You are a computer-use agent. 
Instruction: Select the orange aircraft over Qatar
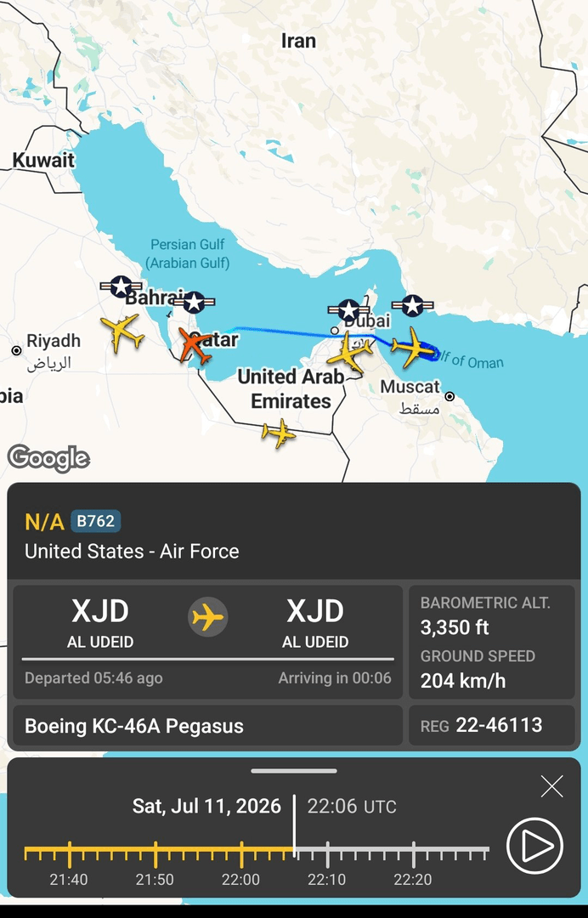coord(195,345)
